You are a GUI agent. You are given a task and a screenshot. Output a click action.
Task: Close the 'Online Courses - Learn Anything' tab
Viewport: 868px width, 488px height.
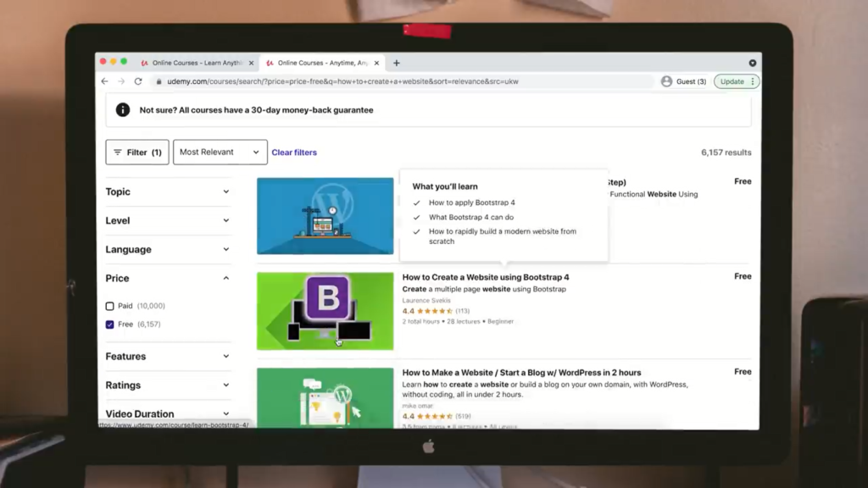pos(251,63)
